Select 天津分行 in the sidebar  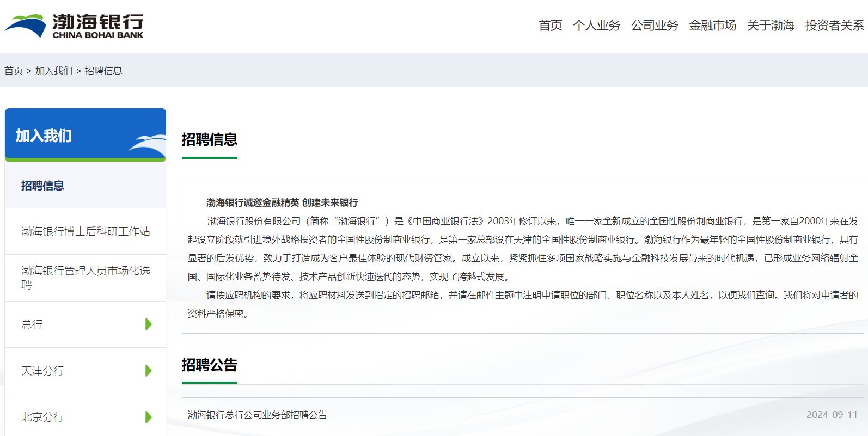[x=42, y=371]
